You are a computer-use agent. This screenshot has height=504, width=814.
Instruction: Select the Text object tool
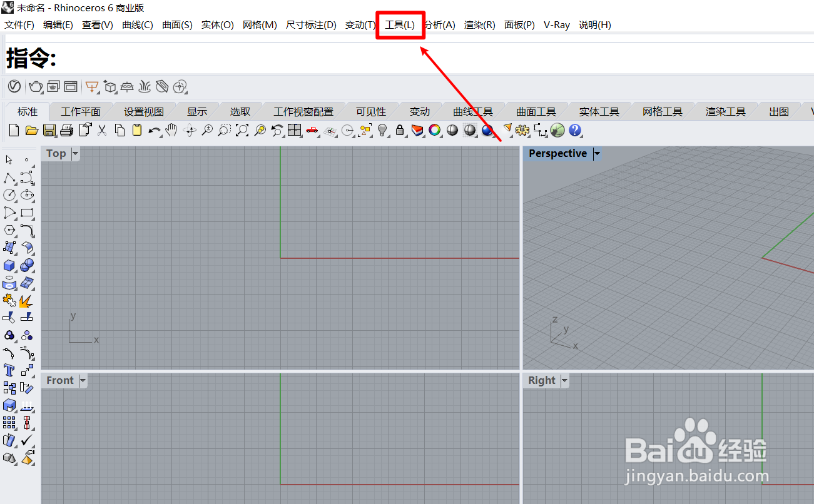pos(9,369)
